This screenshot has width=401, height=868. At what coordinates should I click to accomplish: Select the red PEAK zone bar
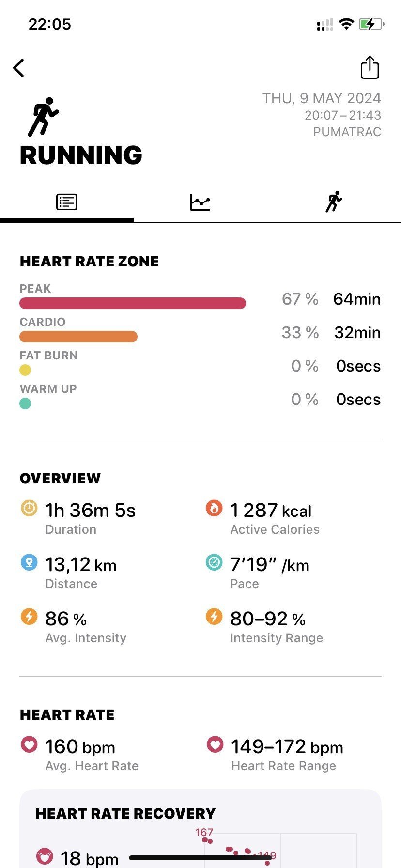[133, 303]
